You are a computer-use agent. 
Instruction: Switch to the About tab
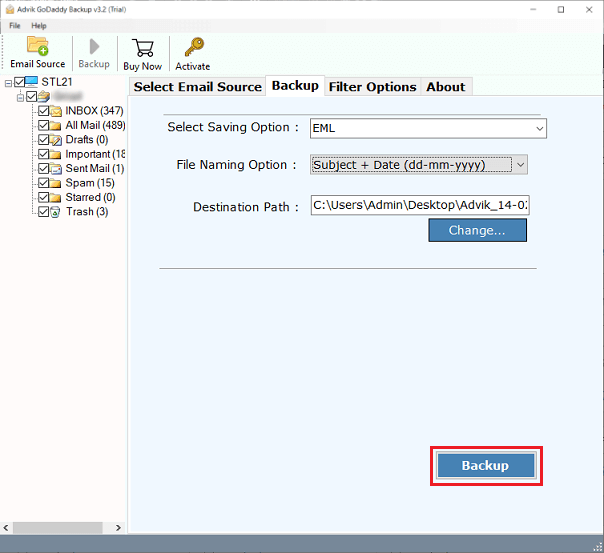(446, 87)
